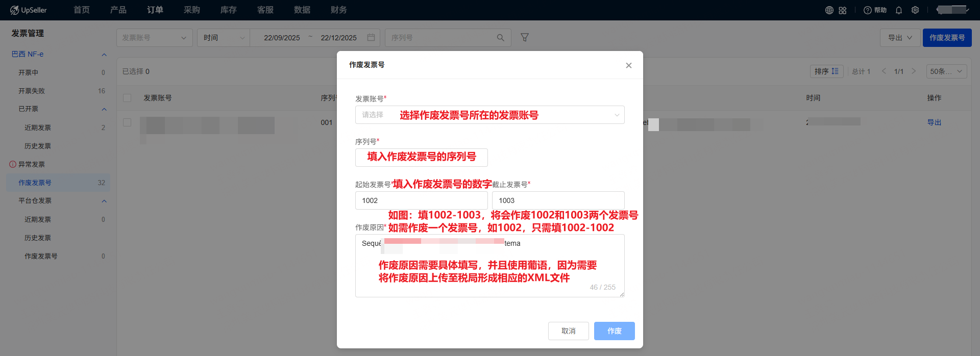The width and height of the screenshot is (980, 356).
Task: Select 开票失败 in the sidebar
Action: coord(32,91)
